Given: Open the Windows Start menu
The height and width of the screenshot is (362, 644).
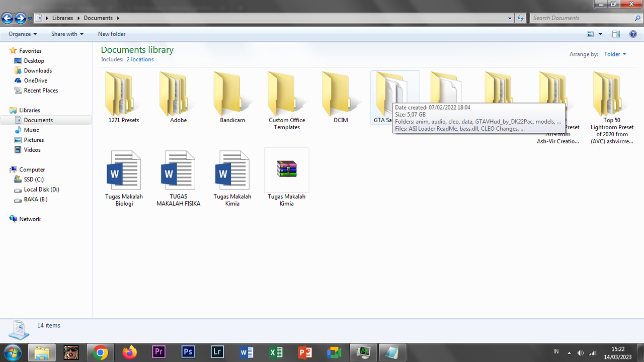Looking at the screenshot, I should pyautogui.click(x=12, y=352).
